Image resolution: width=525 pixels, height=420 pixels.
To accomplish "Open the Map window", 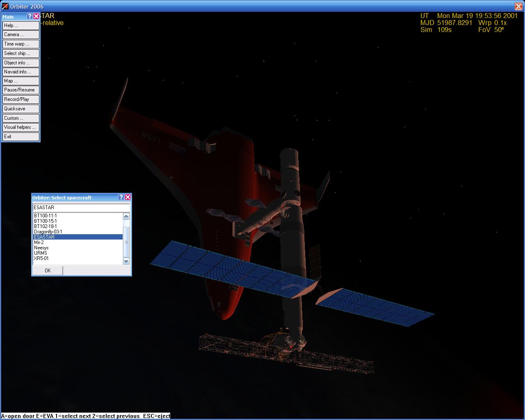I will tap(21, 81).
